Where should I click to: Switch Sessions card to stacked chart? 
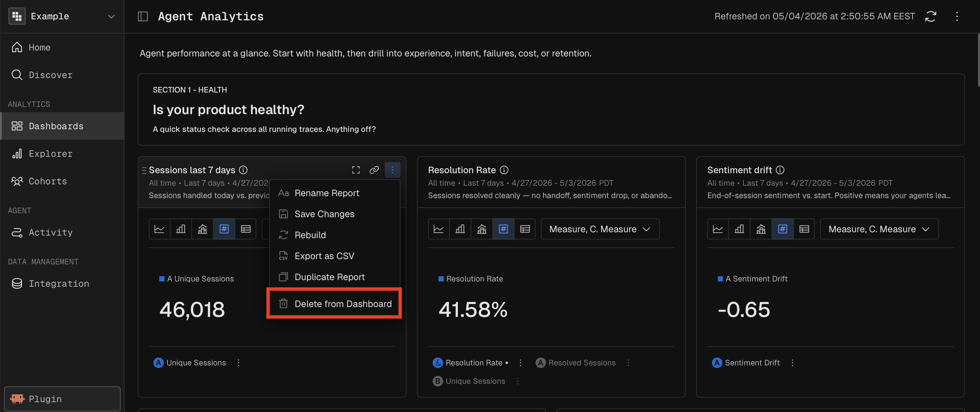pyautogui.click(x=203, y=229)
